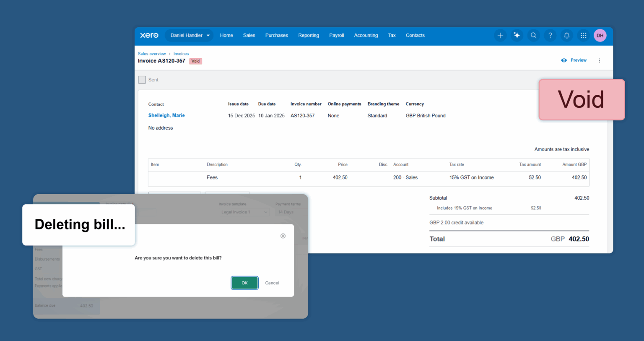The image size is (644, 341).
Task: Open the Contacts menu
Action: click(x=415, y=35)
